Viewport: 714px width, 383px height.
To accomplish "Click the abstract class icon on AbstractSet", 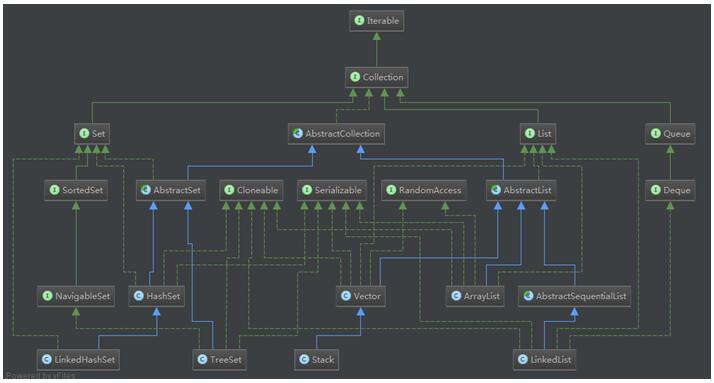I will (x=145, y=190).
